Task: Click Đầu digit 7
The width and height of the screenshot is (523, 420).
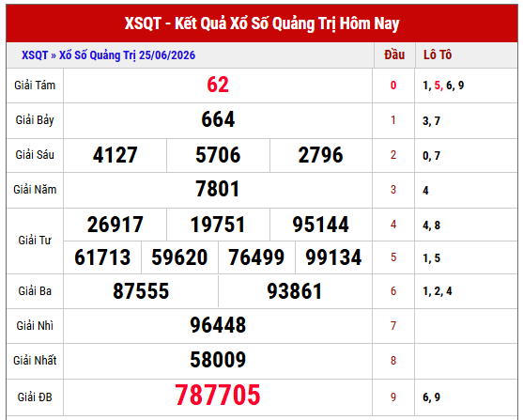Action: point(393,326)
